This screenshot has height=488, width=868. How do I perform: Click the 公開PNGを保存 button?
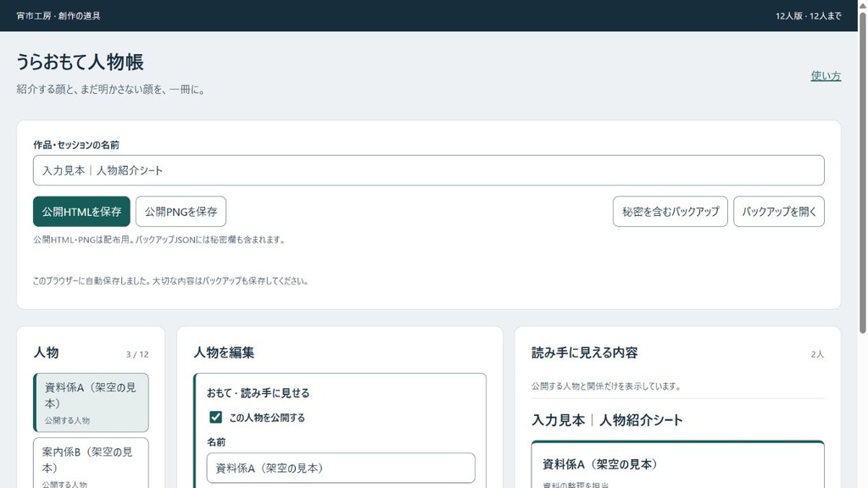click(x=181, y=211)
